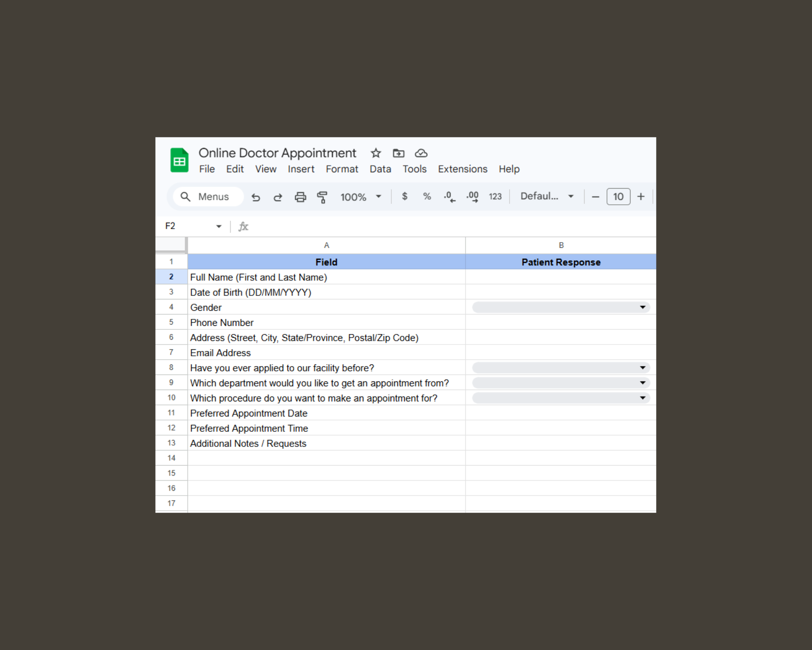Check the cloud save status icon
The width and height of the screenshot is (812, 650).
pyautogui.click(x=421, y=153)
